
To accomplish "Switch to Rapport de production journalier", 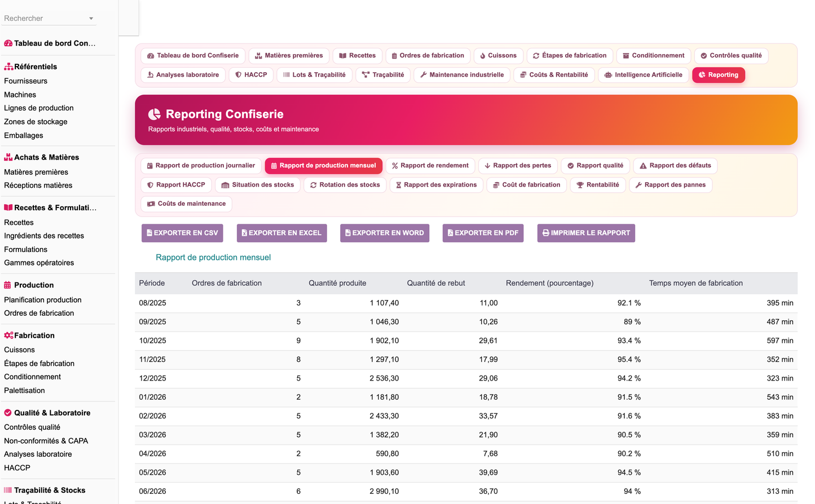I will 201,166.
